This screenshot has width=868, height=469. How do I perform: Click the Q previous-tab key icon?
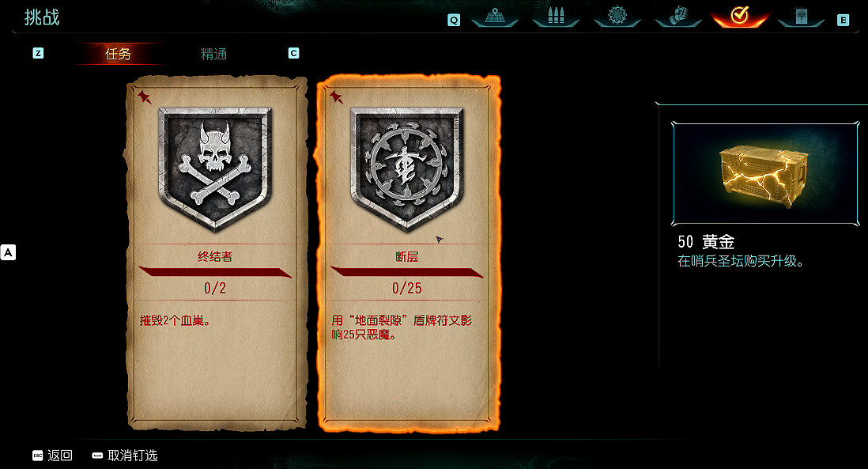pyautogui.click(x=454, y=21)
